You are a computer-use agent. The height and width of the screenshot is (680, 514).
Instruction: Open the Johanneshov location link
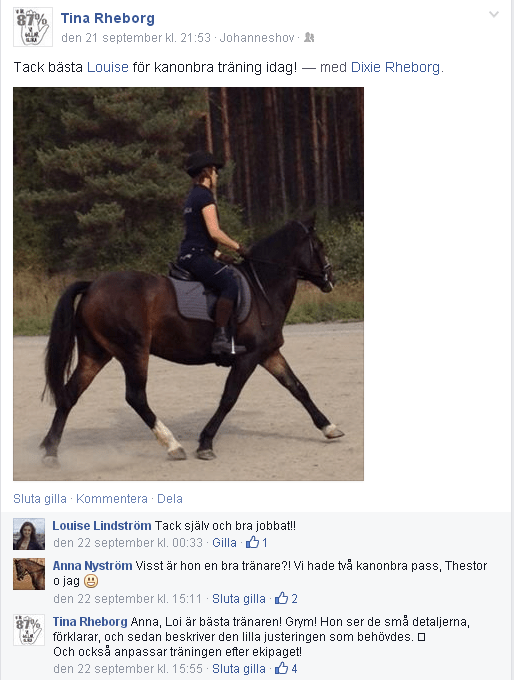[x=257, y=38]
